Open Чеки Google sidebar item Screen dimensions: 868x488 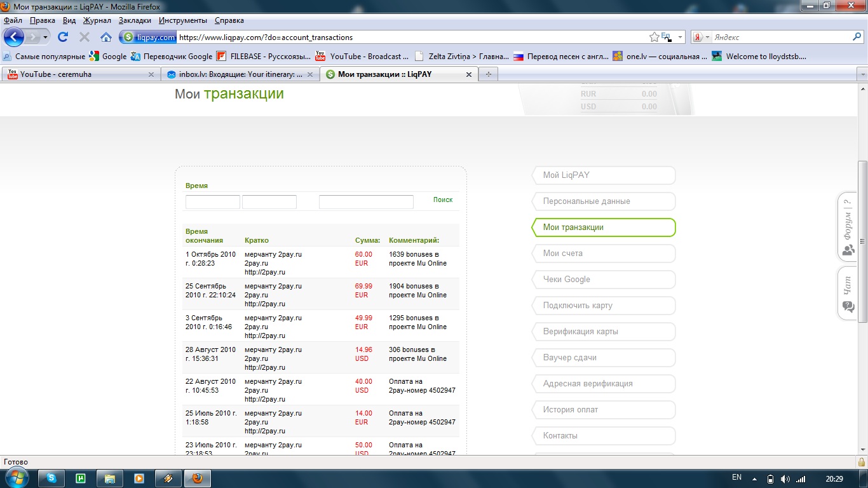[x=604, y=280]
